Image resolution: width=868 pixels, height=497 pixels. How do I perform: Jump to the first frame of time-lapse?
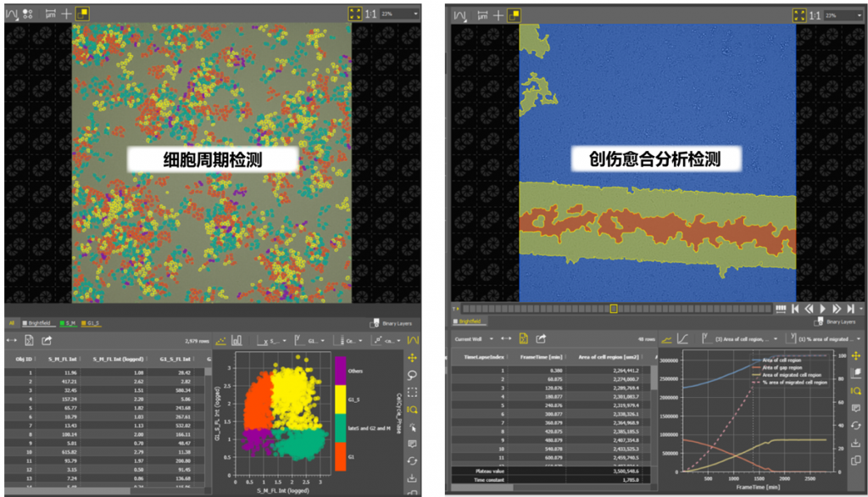(x=795, y=309)
